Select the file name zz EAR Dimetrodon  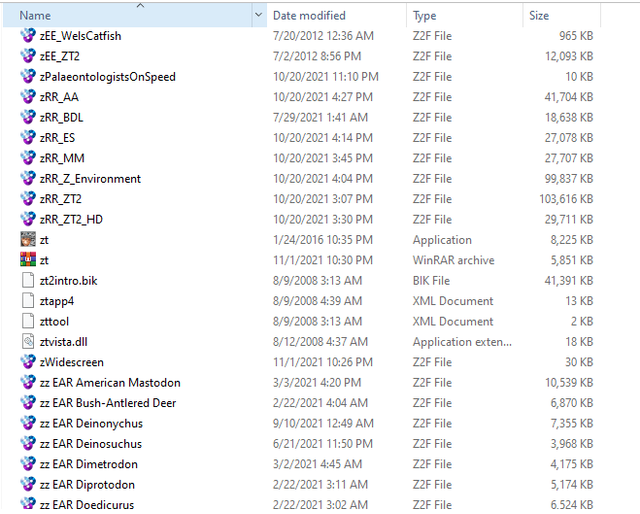pyautogui.click(x=89, y=465)
